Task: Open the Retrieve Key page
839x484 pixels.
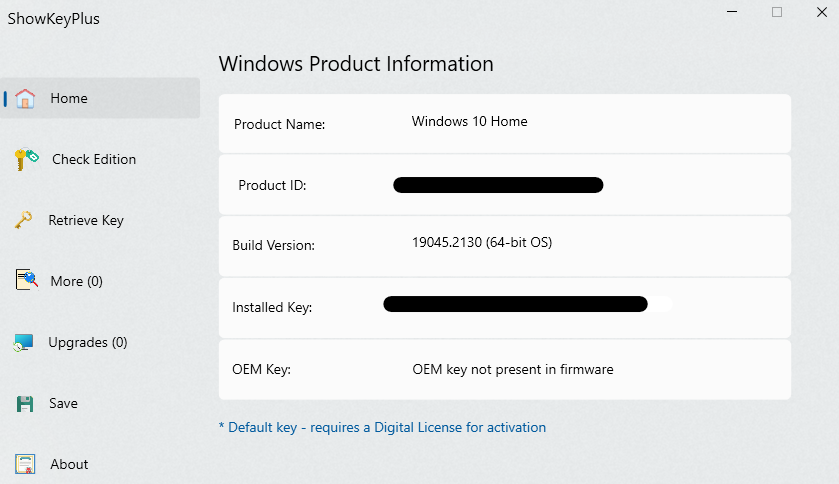Action: pyautogui.click(x=86, y=220)
